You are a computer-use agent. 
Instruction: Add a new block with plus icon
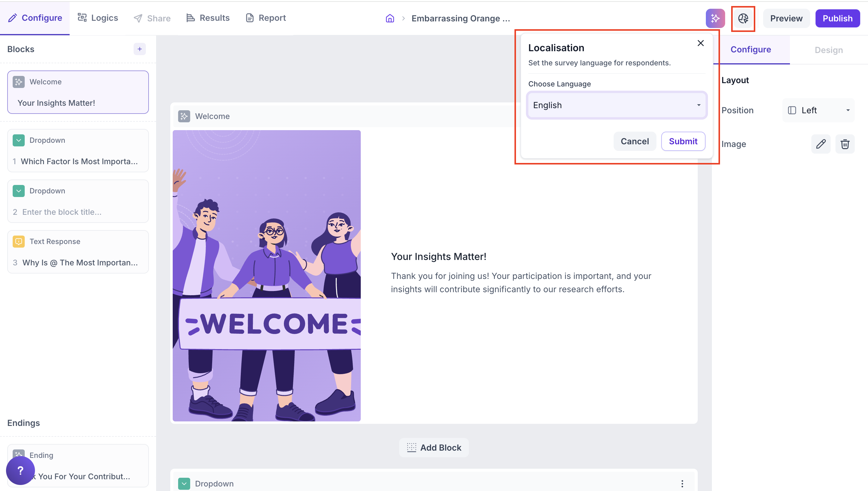pyautogui.click(x=139, y=49)
